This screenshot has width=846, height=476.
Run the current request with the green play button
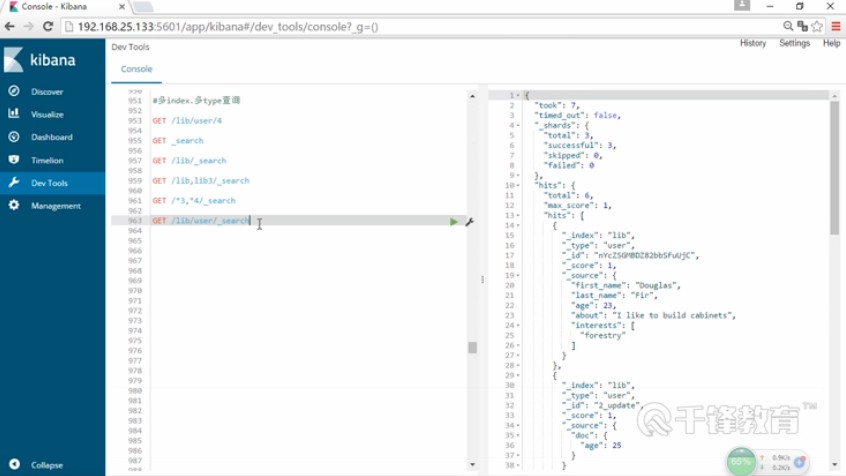pyautogui.click(x=454, y=221)
